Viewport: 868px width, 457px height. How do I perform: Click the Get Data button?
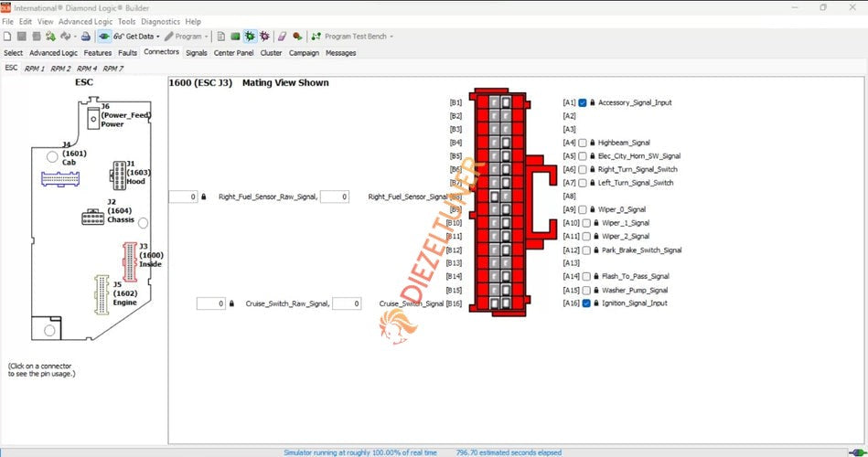(134, 37)
